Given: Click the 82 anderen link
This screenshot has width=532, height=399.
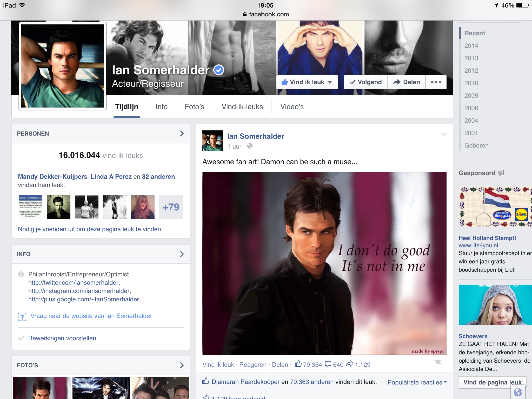Looking at the screenshot, I should tap(158, 177).
